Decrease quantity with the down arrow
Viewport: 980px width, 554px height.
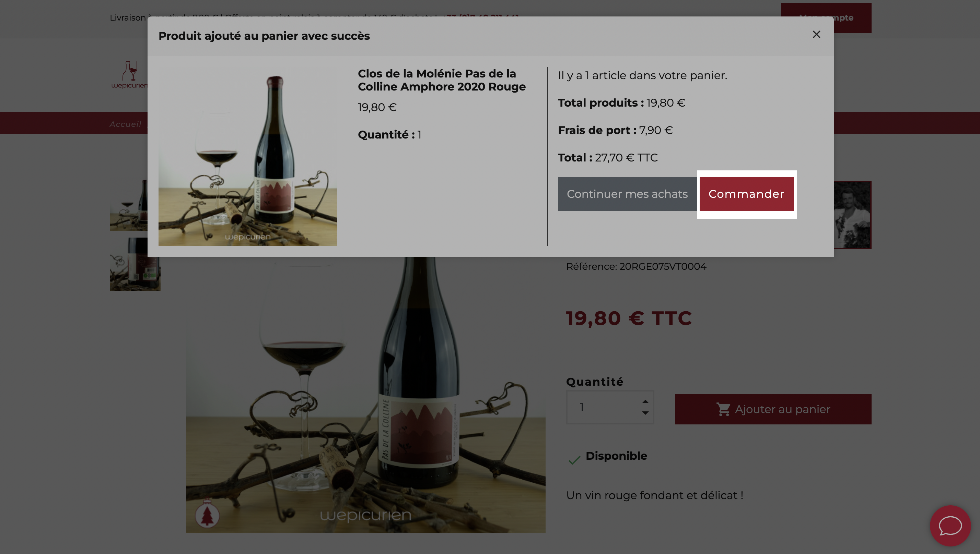coord(644,413)
